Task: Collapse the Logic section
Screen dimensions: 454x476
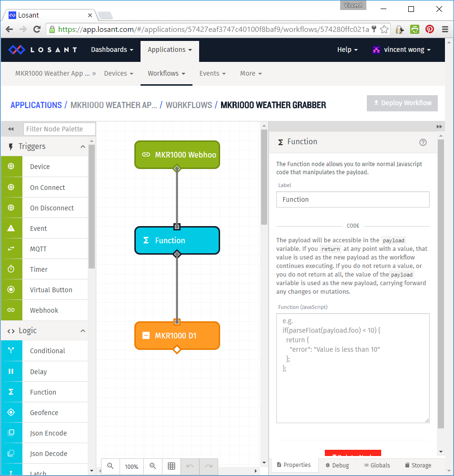Action: point(82,330)
